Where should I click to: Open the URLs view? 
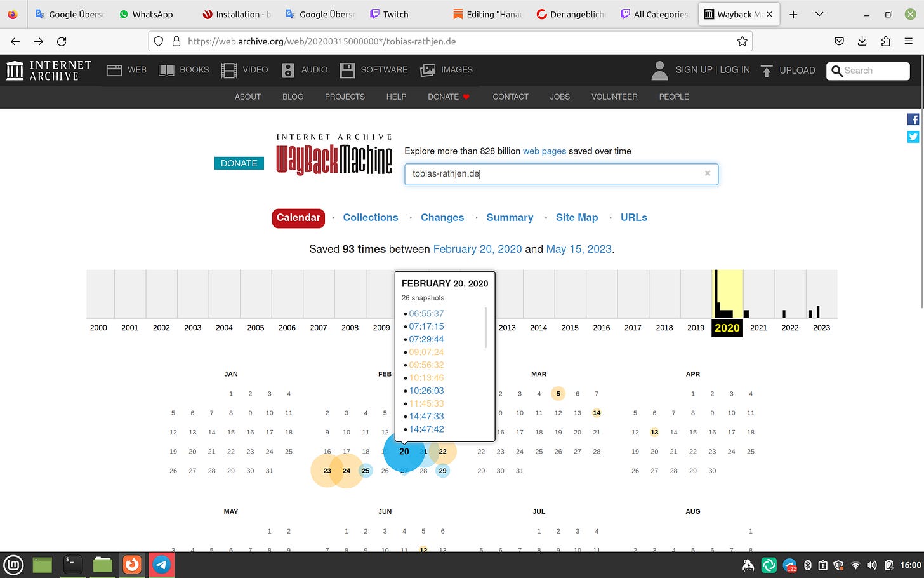[634, 217]
